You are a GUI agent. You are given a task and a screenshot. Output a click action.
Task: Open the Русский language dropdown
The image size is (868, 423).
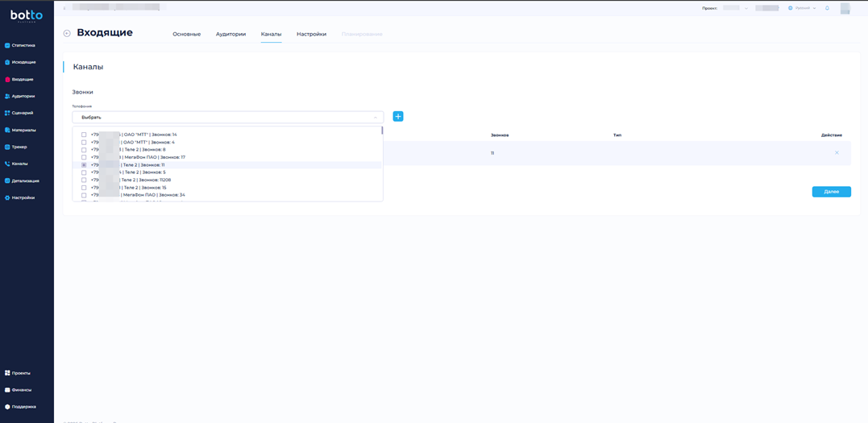[x=802, y=8]
